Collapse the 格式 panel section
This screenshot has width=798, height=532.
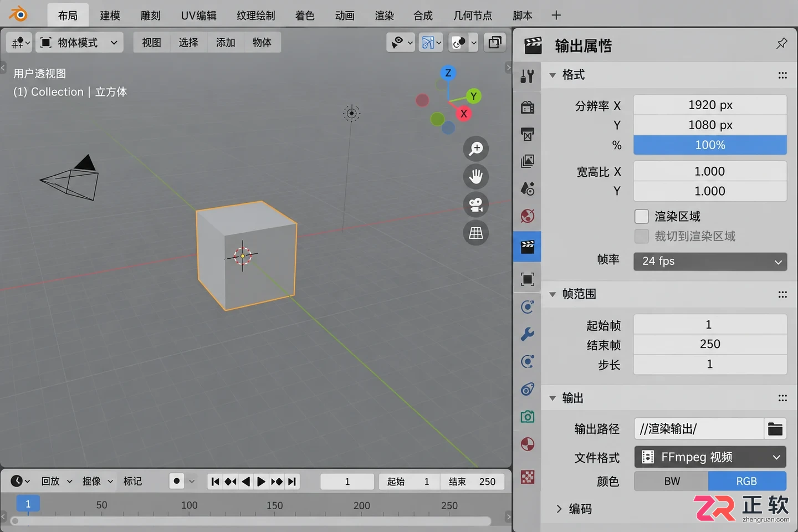pos(553,75)
